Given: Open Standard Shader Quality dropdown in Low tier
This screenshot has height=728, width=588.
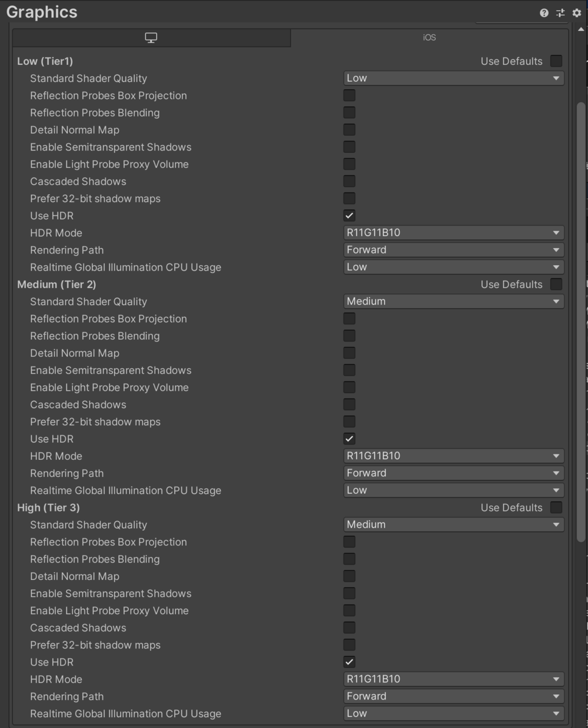Looking at the screenshot, I should [453, 78].
